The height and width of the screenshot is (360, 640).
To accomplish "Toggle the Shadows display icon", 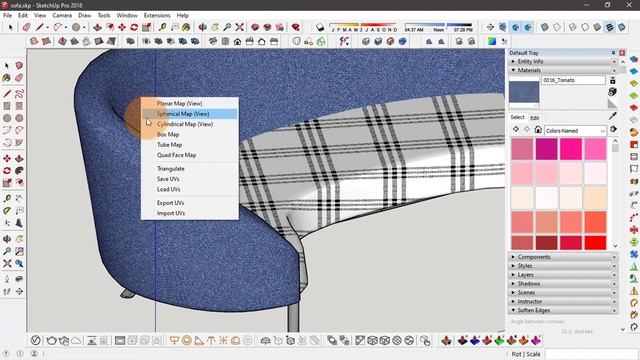I will pyautogui.click(x=320, y=27).
